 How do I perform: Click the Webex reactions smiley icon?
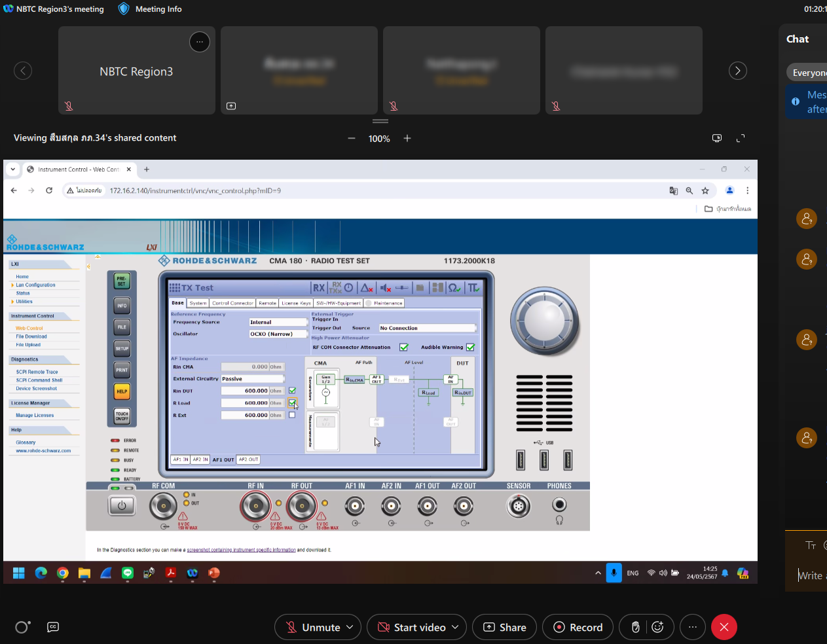pyautogui.click(x=658, y=627)
